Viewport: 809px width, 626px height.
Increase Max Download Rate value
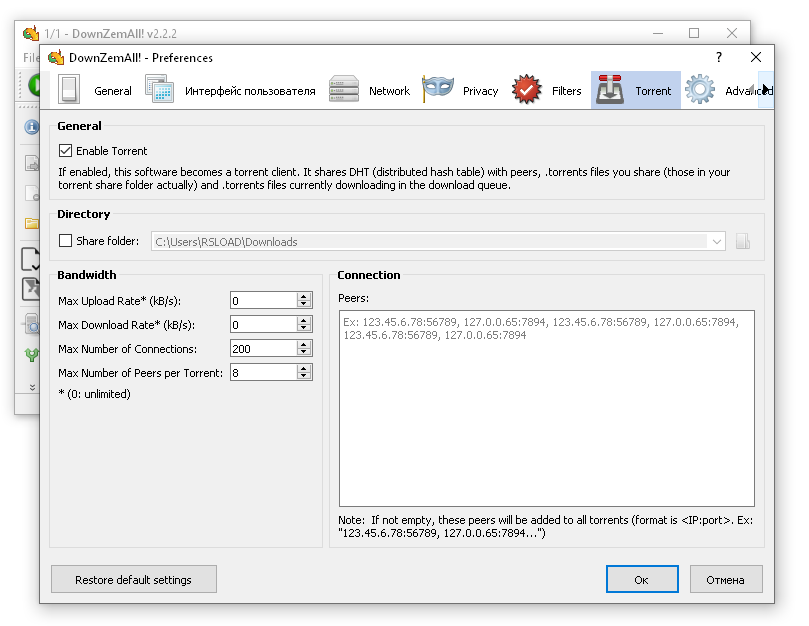304,320
